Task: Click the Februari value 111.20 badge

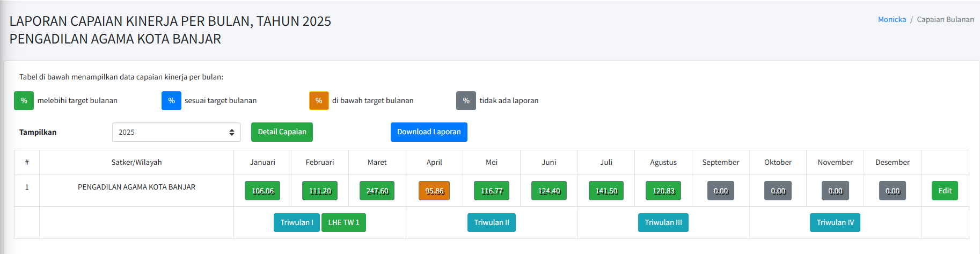Action: (320, 191)
